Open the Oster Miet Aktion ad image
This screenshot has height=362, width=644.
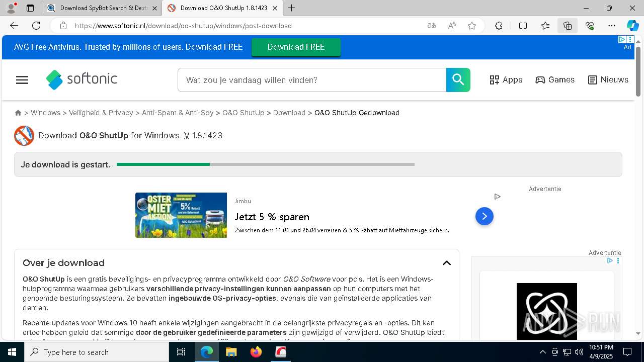(x=181, y=215)
